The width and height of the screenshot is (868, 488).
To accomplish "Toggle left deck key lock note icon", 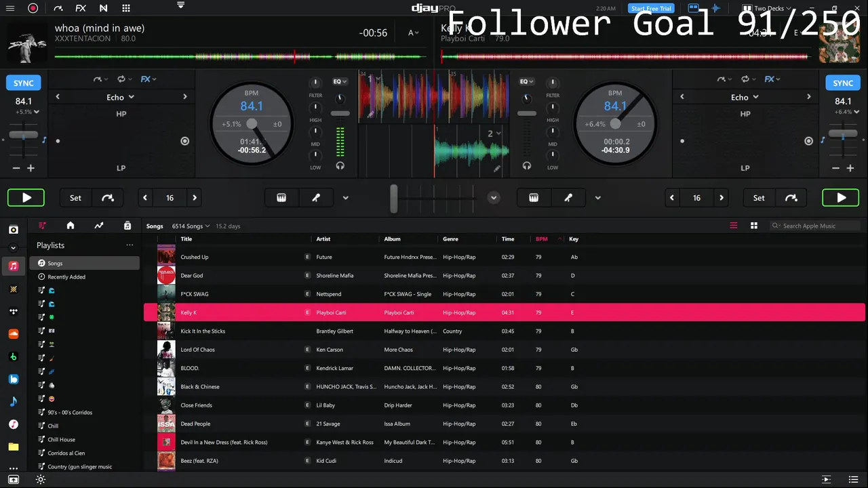I will 44,140.
